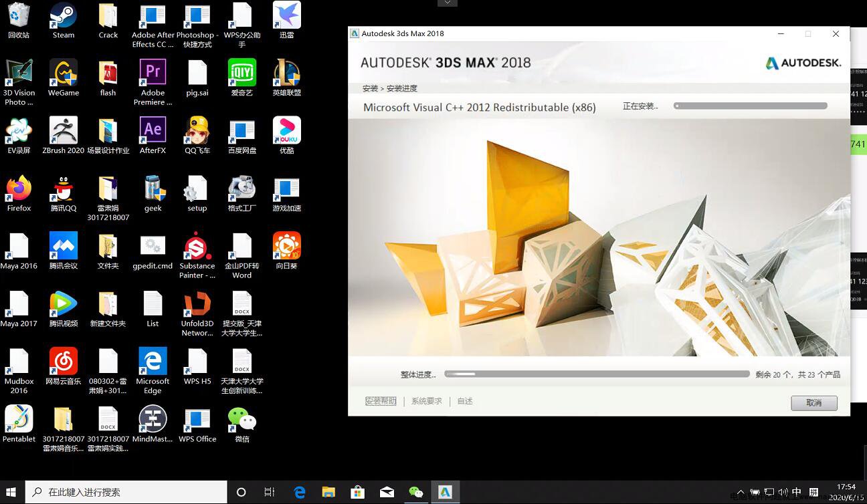Launch the Adobe Premiere shortcut
Screen dimensions: 867x504
153,83
